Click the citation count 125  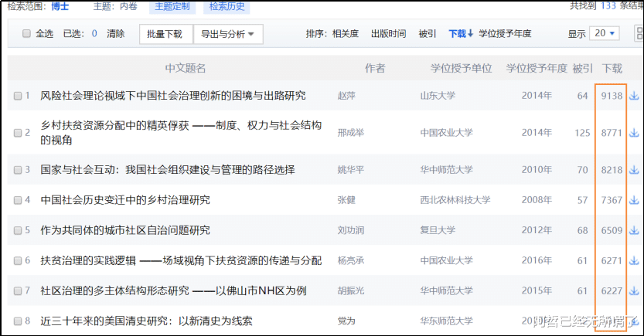582,133
